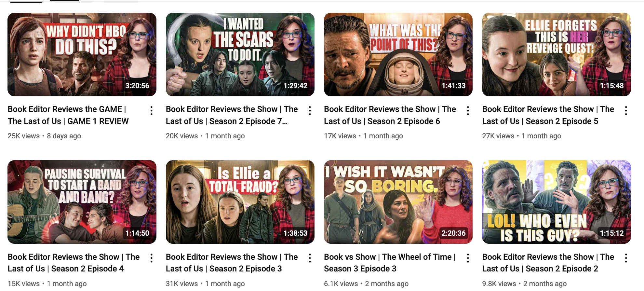Screen dimensions: 644x291
Task: Click the 1:14:50 duration badge
Action: tap(137, 233)
